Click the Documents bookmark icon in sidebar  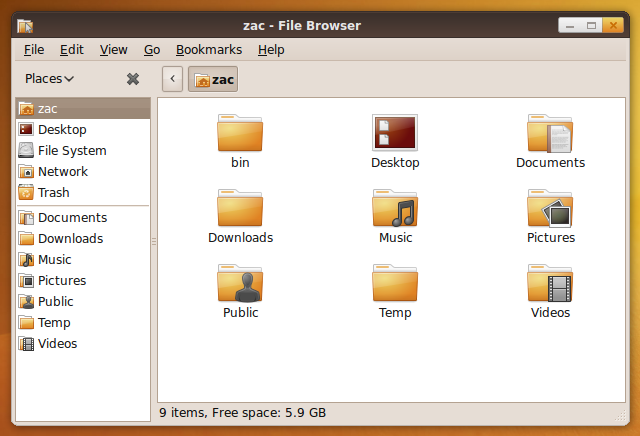point(26,218)
